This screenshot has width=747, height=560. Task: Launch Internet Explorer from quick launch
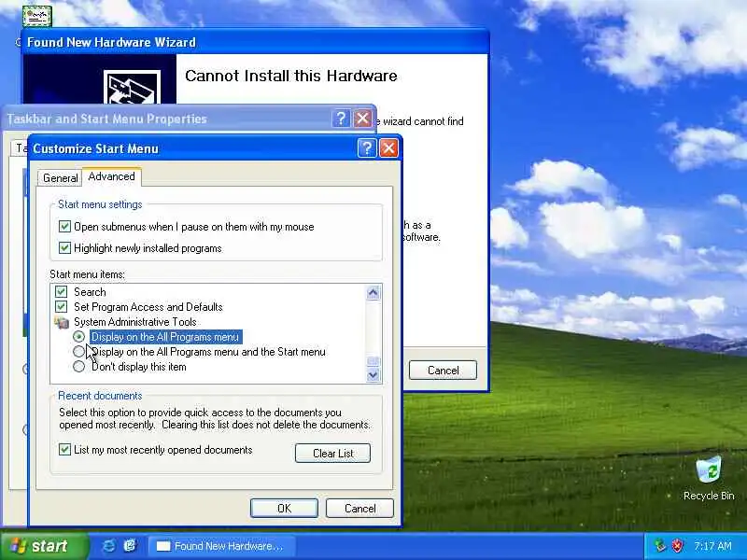108,546
